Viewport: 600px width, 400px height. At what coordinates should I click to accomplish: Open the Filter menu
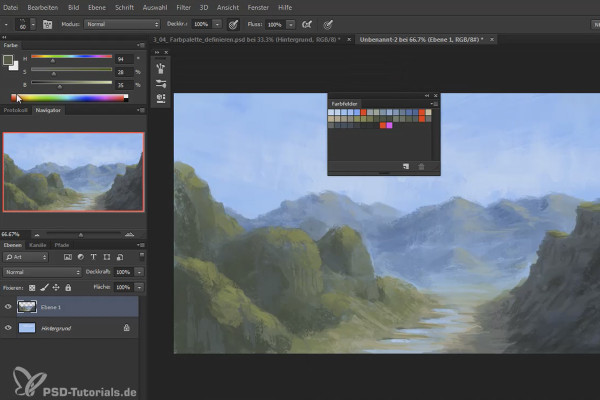(184, 7)
